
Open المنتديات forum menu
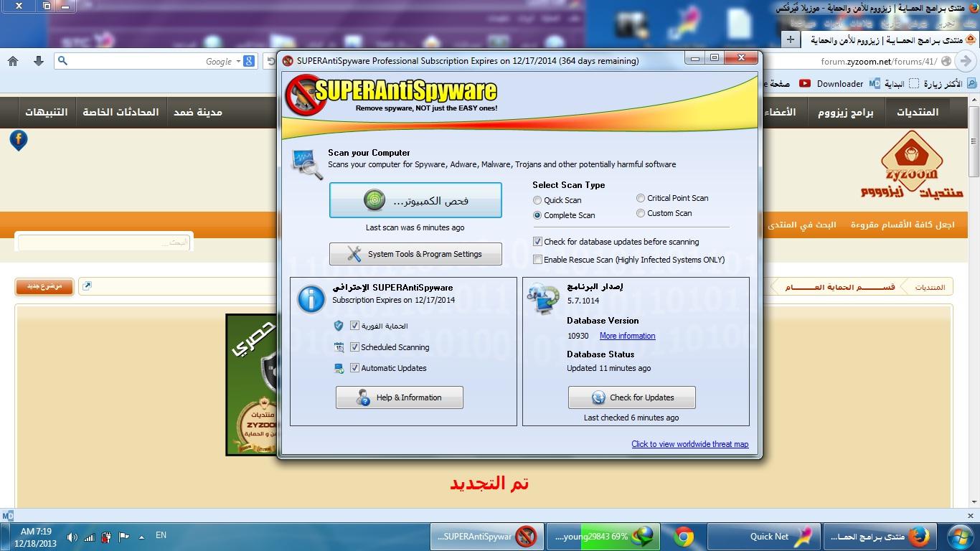pos(917,112)
